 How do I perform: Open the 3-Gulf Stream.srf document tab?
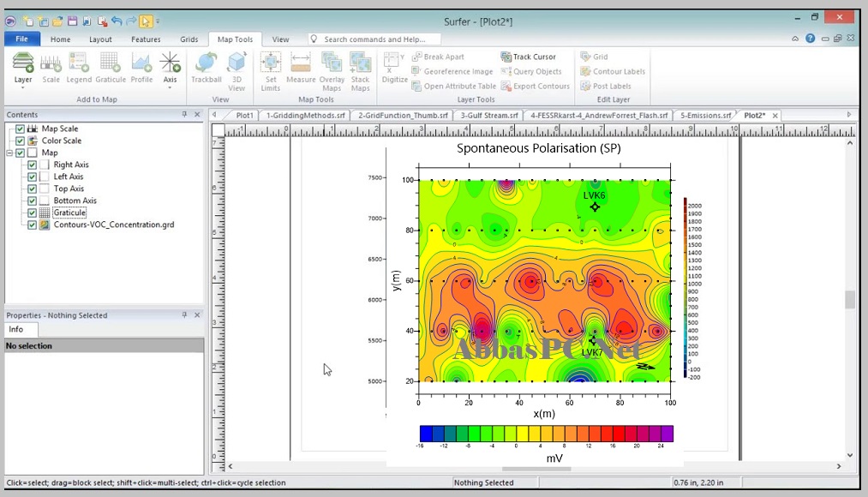488,115
